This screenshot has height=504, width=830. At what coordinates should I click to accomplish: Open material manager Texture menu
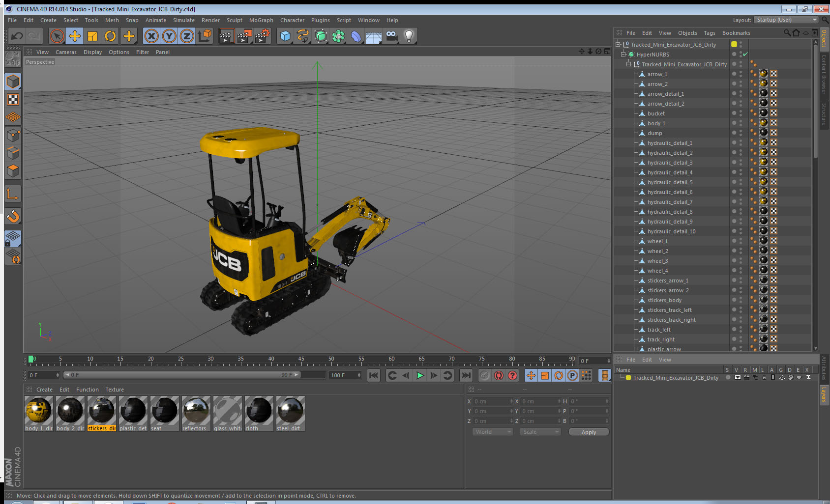click(x=115, y=390)
